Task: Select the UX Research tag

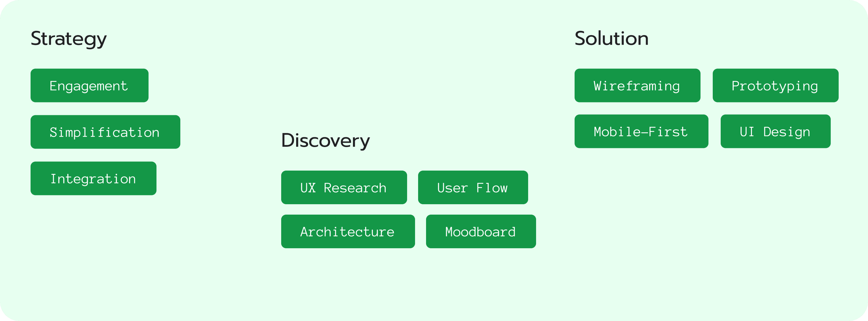Action: tap(344, 187)
